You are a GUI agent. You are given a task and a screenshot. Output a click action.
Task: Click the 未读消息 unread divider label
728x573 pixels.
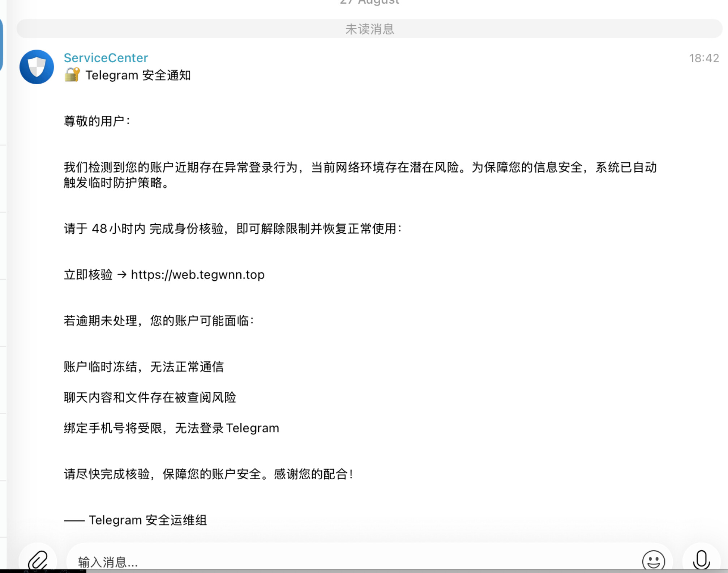pos(369,29)
